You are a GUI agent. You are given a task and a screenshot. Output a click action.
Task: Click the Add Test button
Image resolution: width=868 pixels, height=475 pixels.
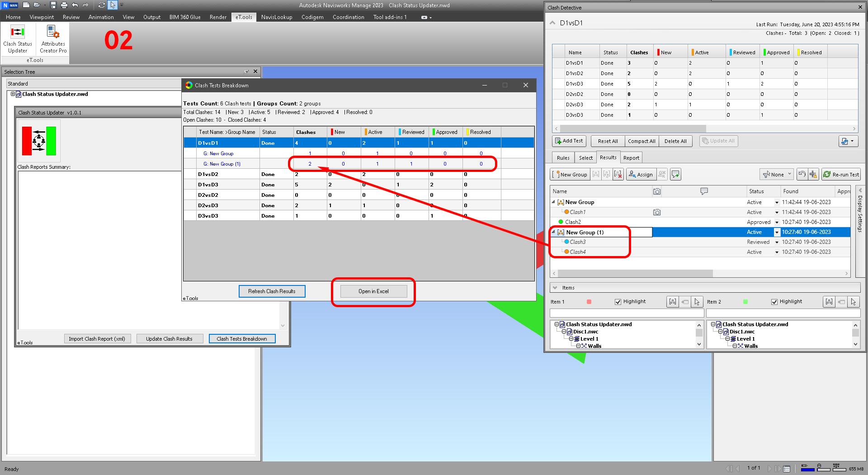pos(569,141)
